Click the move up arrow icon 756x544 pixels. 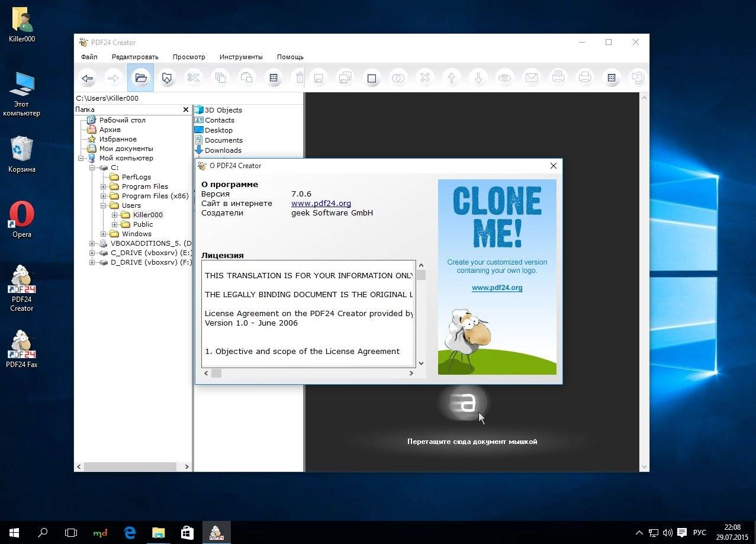452,78
